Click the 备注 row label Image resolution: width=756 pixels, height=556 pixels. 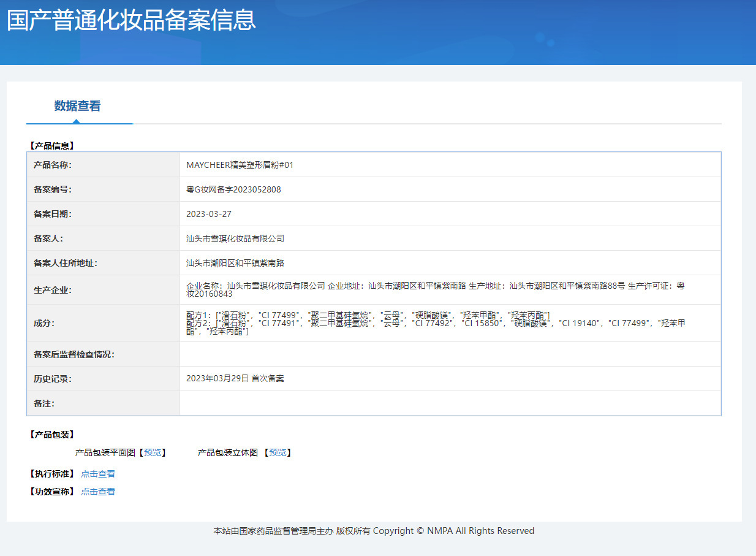pyautogui.click(x=44, y=403)
